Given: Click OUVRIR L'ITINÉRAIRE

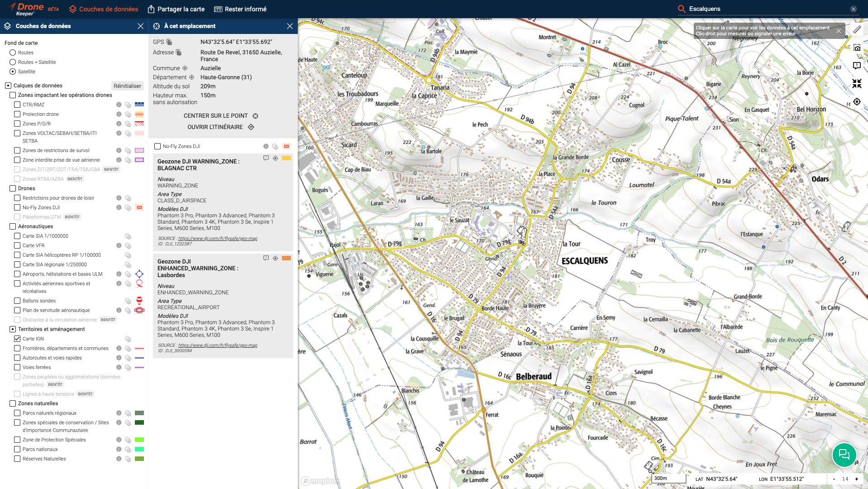Looking at the screenshot, I should tap(221, 127).
